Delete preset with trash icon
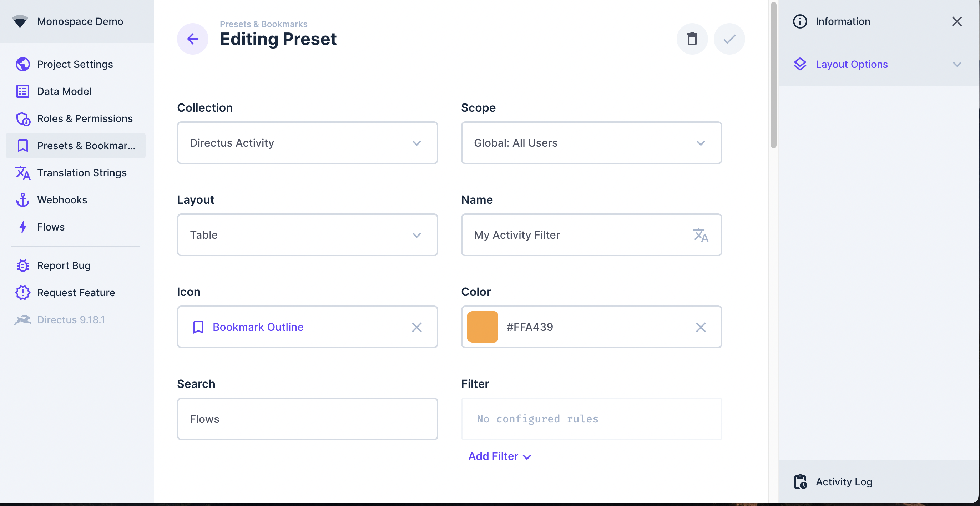The width and height of the screenshot is (980, 506). (692, 39)
